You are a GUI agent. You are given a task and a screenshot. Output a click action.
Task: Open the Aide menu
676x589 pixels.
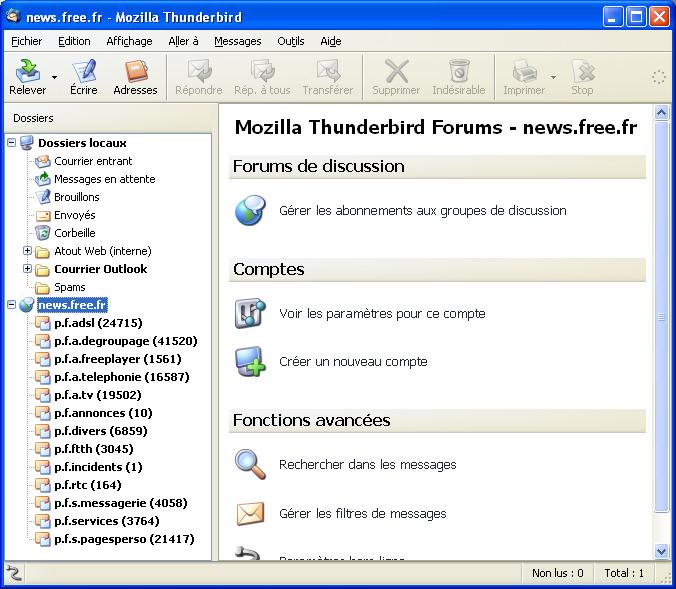[x=331, y=41]
